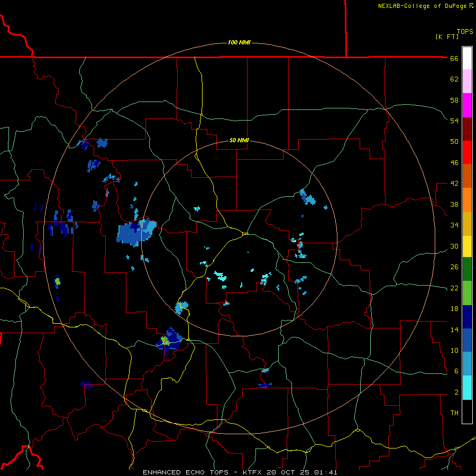Click the 'KTFX' station identifier in caption
This screenshot has height=476, width=476.
tap(252, 472)
